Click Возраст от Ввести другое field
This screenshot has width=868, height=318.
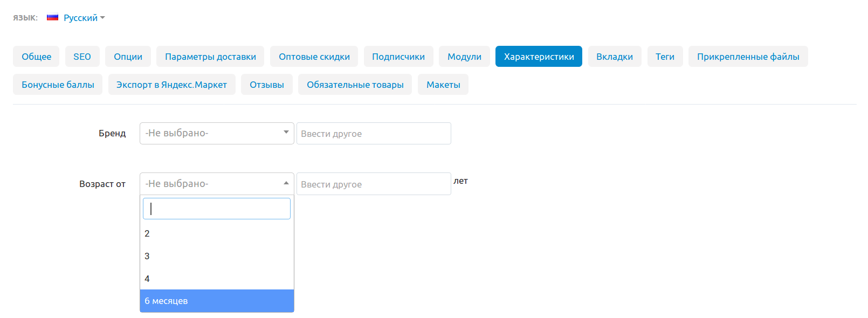[374, 184]
